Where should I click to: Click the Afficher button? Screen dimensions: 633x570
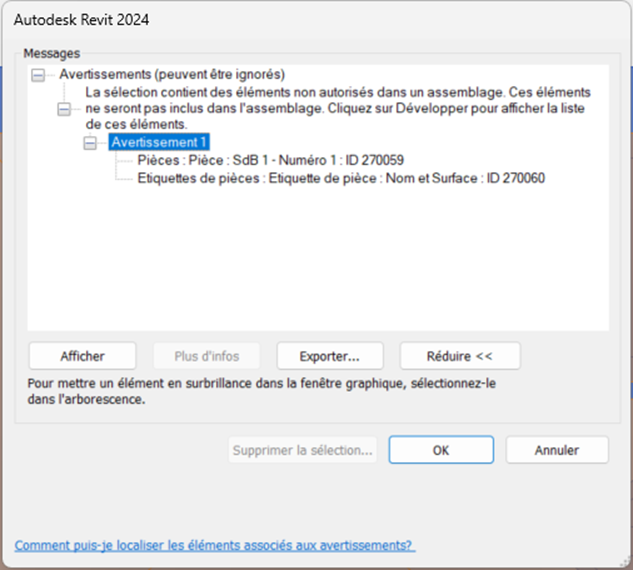[x=83, y=355]
